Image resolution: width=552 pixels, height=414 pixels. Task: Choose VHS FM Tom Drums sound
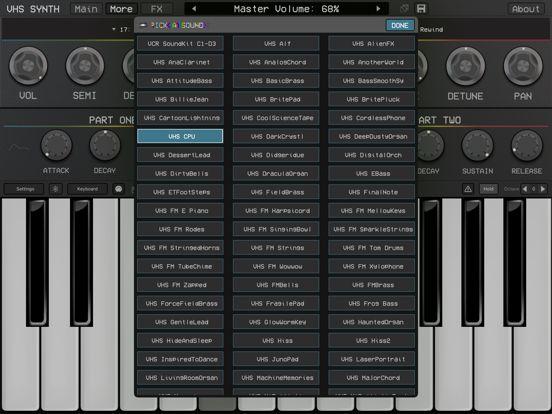372,248
